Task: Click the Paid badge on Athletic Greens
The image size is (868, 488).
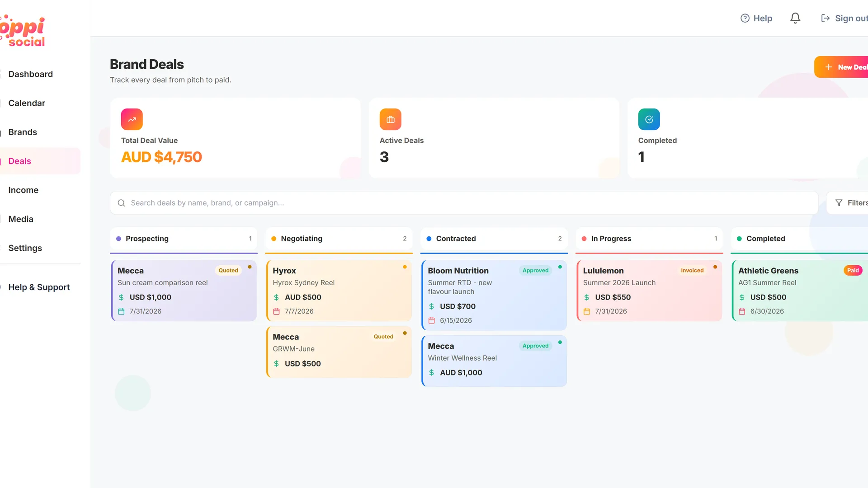Action: click(853, 271)
